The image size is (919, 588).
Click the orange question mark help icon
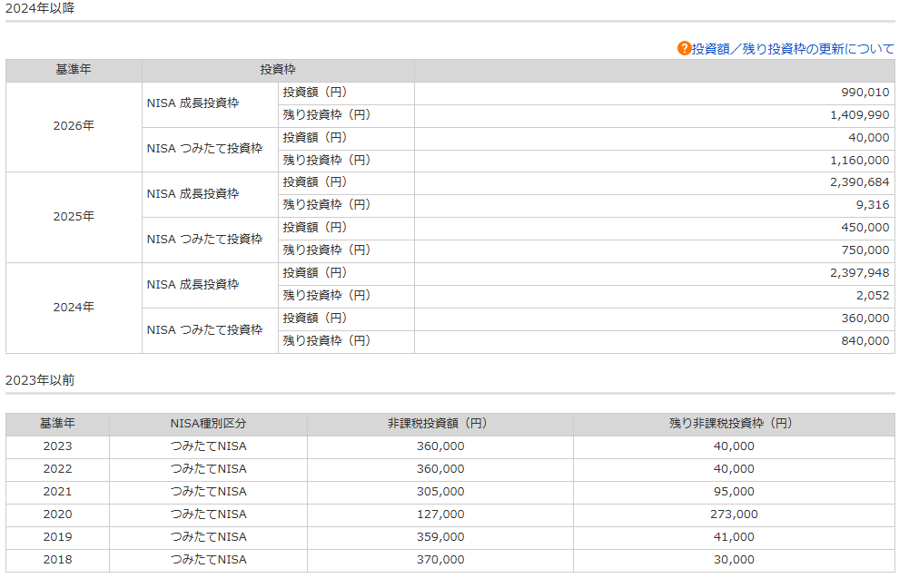click(x=684, y=48)
